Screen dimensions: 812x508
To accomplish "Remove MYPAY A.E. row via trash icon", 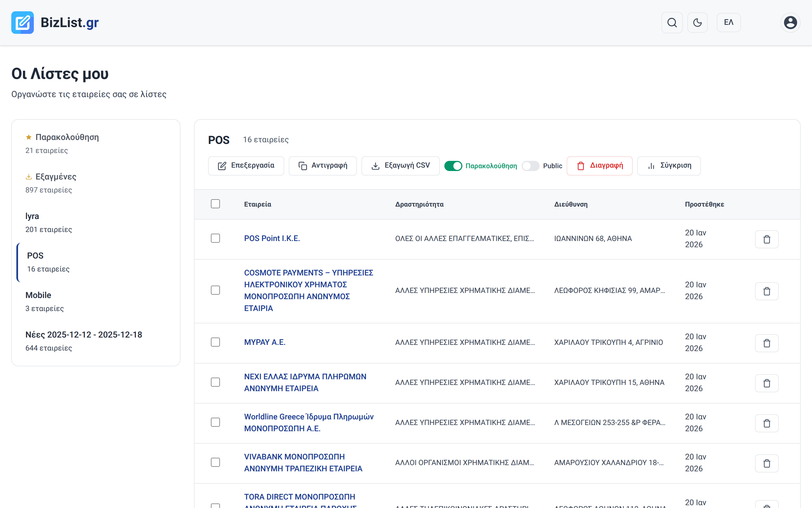I will (x=767, y=343).
